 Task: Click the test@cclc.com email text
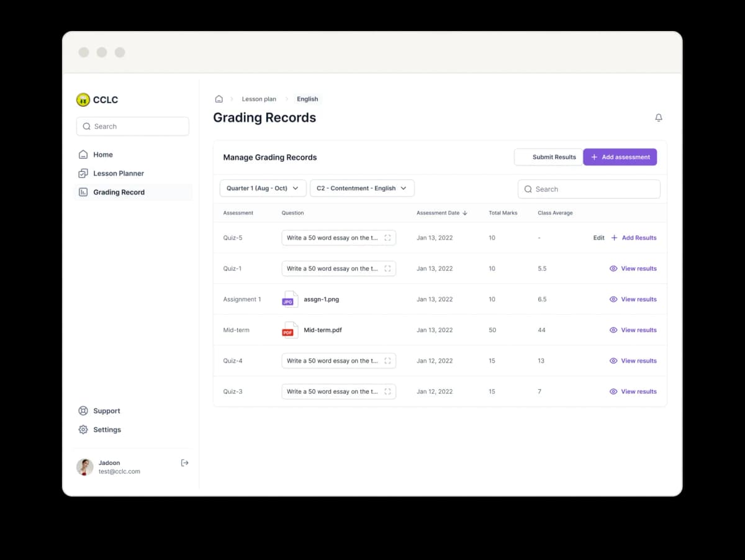point(119,471)
